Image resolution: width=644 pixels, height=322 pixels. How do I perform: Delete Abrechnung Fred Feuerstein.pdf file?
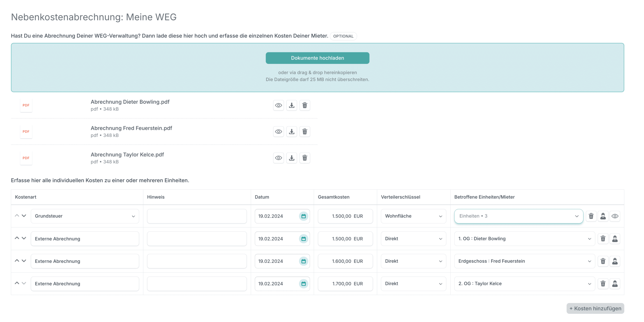305,132
